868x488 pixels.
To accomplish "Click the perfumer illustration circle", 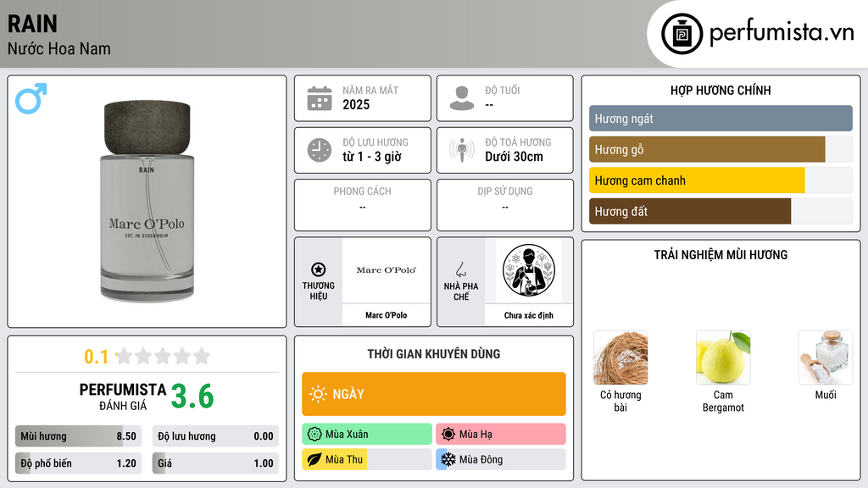I will pos(529,270).
